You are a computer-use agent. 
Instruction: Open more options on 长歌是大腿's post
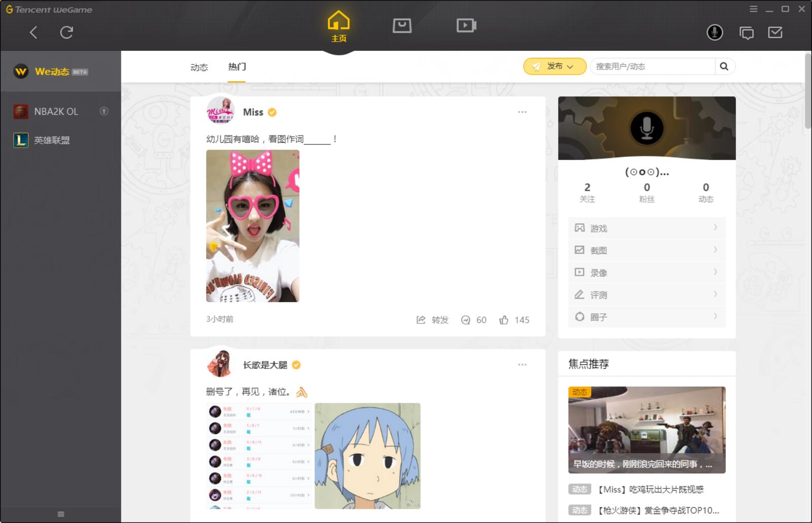tap(522, 365)
